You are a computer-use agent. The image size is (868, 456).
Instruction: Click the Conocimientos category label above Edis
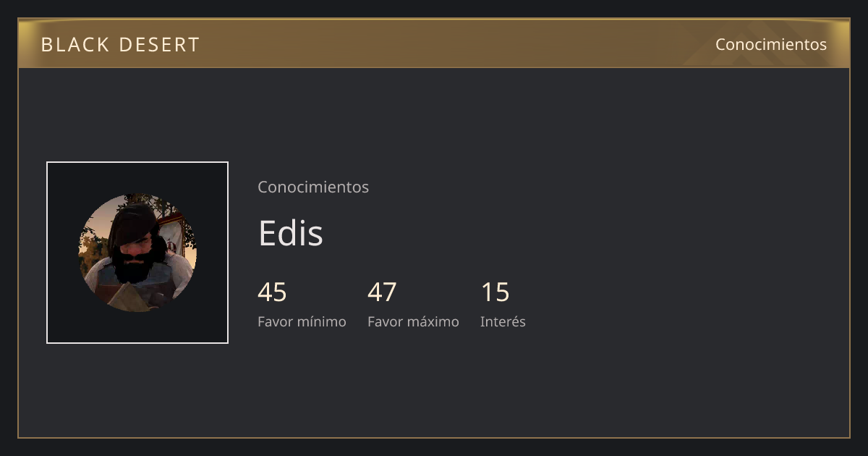click(313, 187)
